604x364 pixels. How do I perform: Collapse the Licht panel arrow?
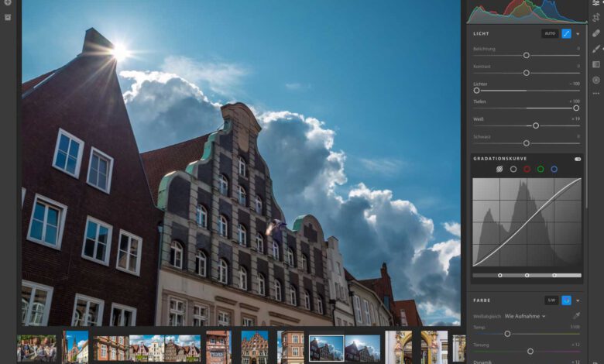pyautogui.click(x=578, y=34)
